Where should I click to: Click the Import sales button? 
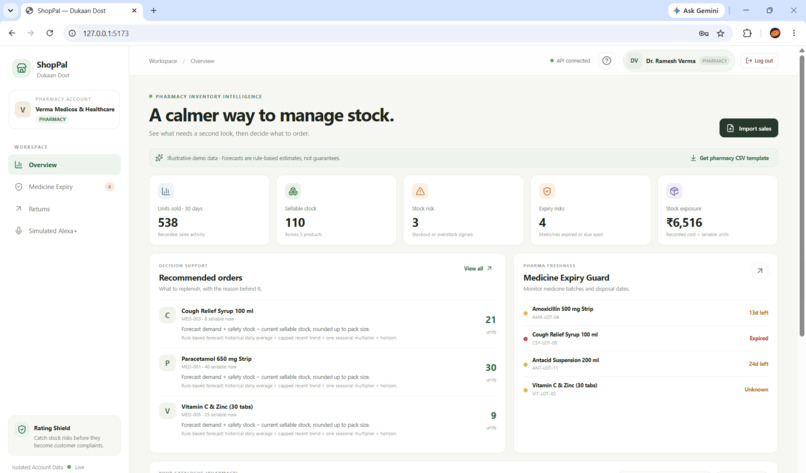(x=748, y=128)
